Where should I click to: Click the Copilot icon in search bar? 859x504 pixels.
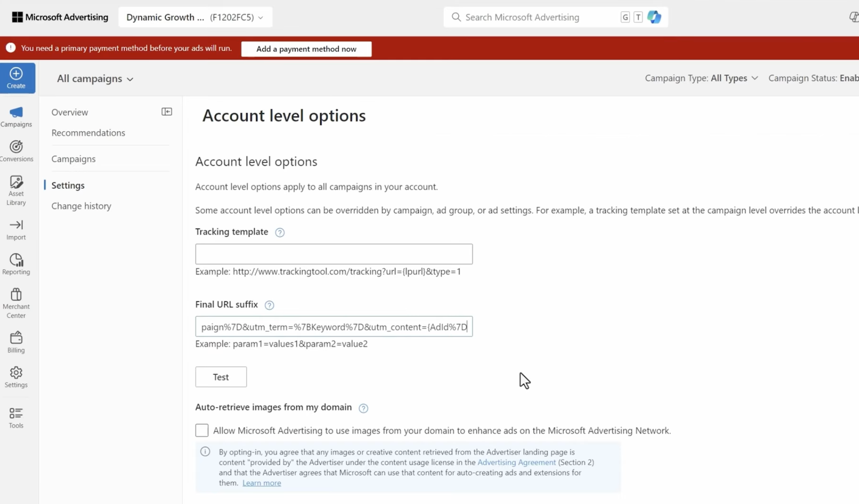654,17
